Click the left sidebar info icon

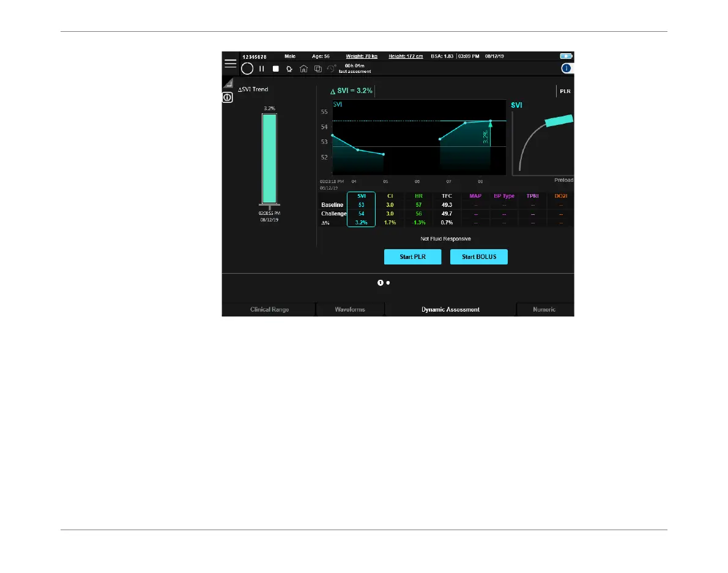[x=228, y=97]
